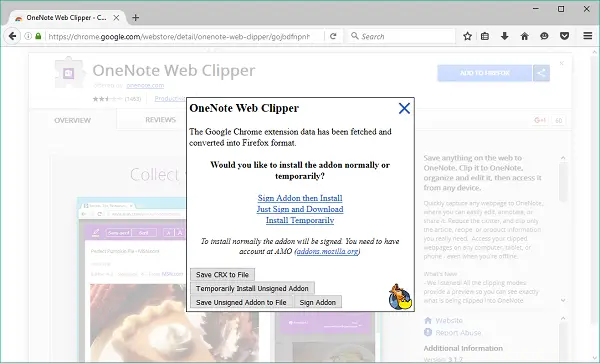Switch to the Reviews tab
This screenshot has width=600, height=363.
click(x=160, y=120)
